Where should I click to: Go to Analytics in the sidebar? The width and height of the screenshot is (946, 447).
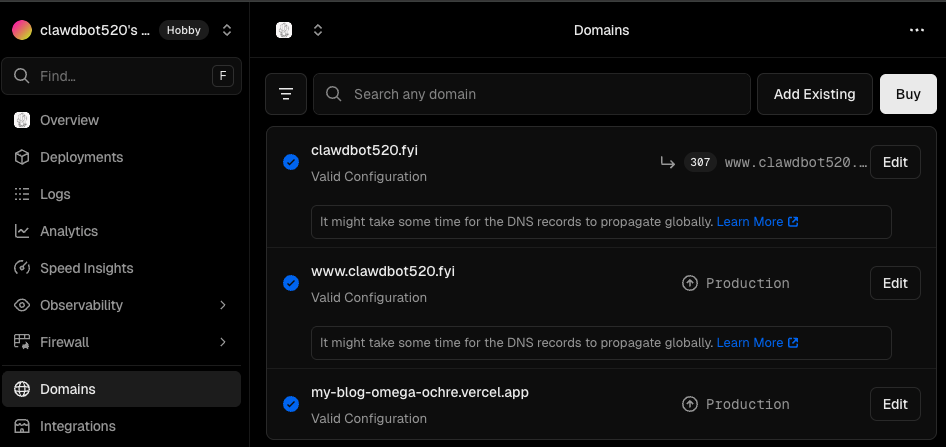click(68, 231)
